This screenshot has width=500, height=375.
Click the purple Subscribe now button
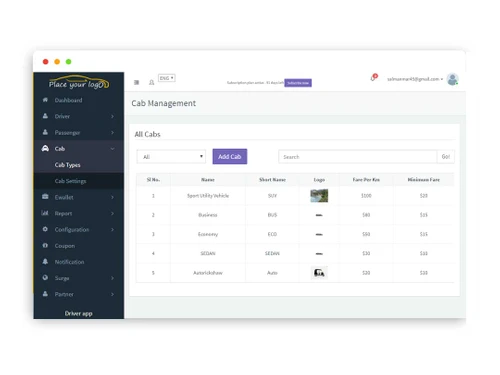[298, 83]
